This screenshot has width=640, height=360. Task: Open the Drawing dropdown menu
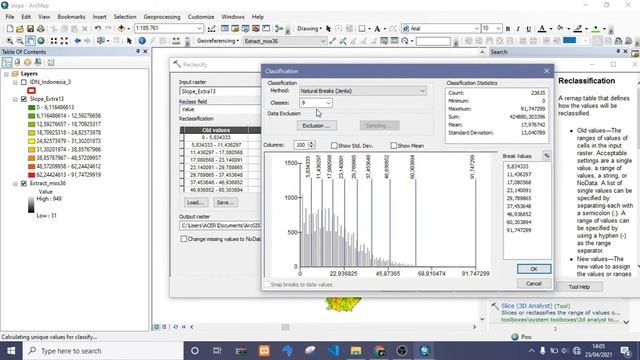pyautogui.click(x=309, y=29)
